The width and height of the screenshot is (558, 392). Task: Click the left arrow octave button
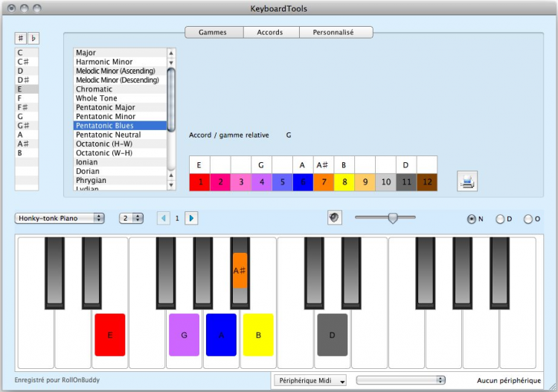point(164,218)
